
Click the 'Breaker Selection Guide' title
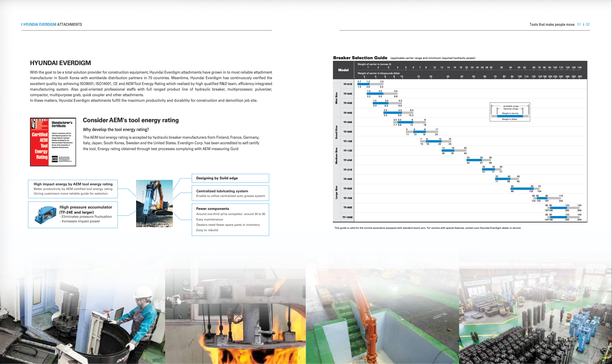tap(360, 58)
